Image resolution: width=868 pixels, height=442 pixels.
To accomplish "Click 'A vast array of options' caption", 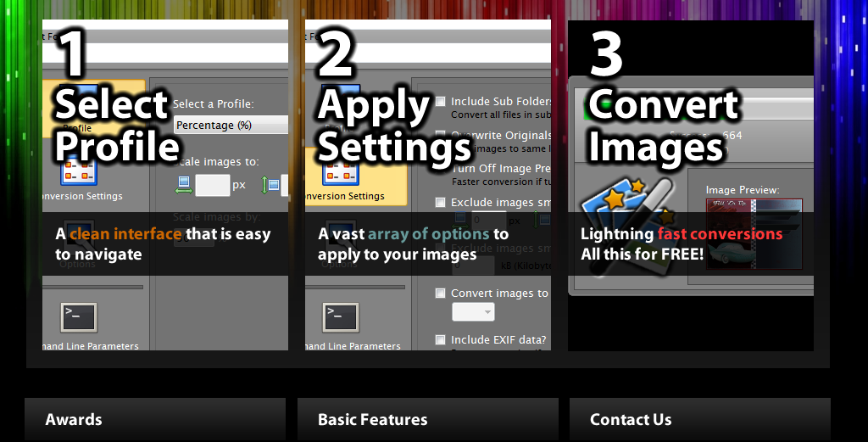I will [413, 244].
